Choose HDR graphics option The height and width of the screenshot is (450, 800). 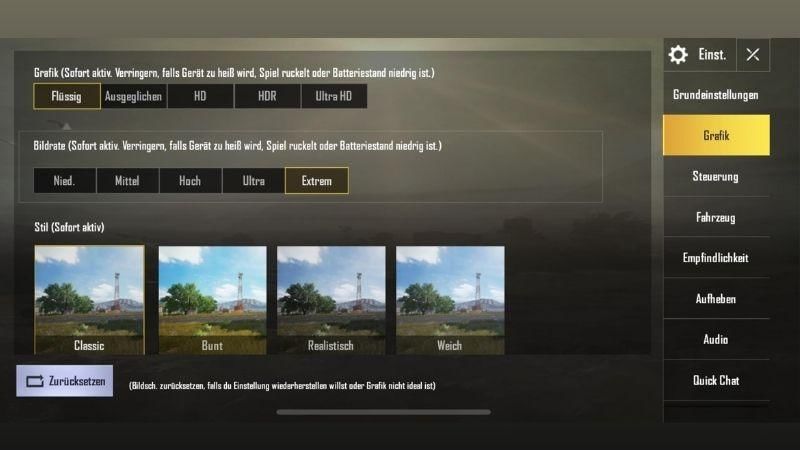(267, 96)
